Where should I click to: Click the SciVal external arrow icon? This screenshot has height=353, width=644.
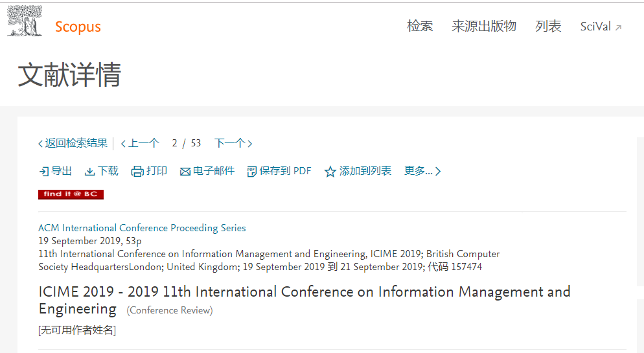coord(619,27)
